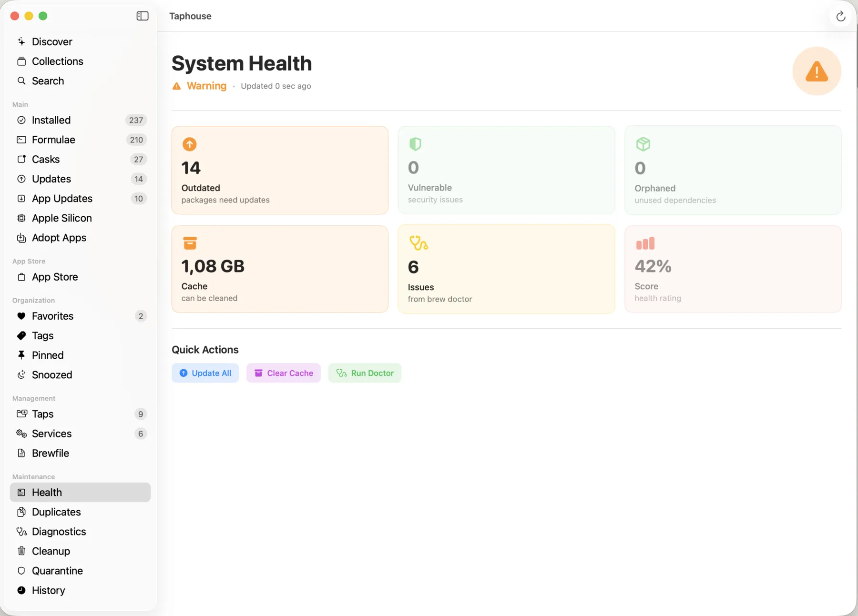This screenshot has height=616, width=858.
Task: Open the 42% Score health card
Action: coord(733,269)
